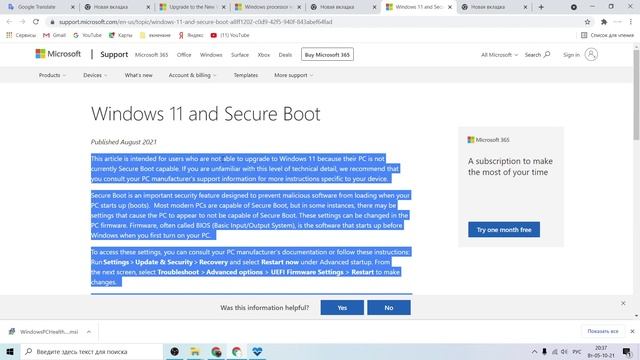Open File Explorer from taskbar
The width and height of the screenshot is (640, 360).
point(195,351)
